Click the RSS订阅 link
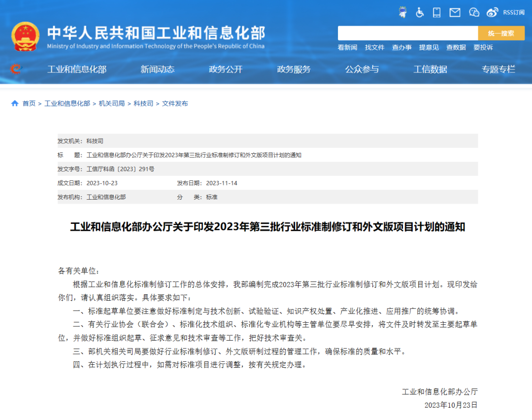Image resolution: width=532 pixels, height=420 pixels. click(x=514, y=12)
